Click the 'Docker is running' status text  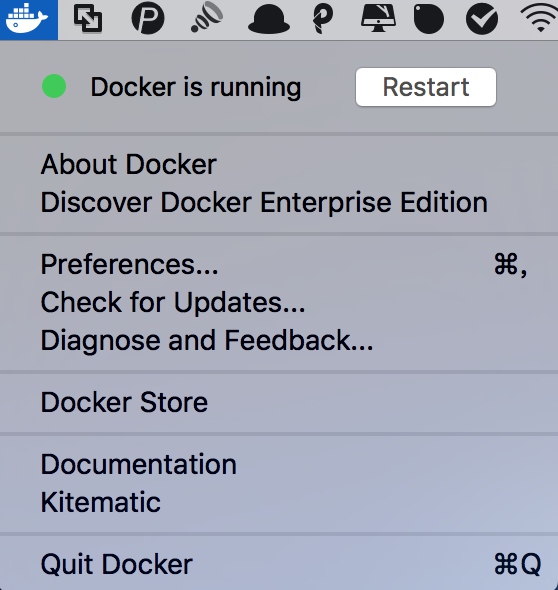click(x=196, y=87)
